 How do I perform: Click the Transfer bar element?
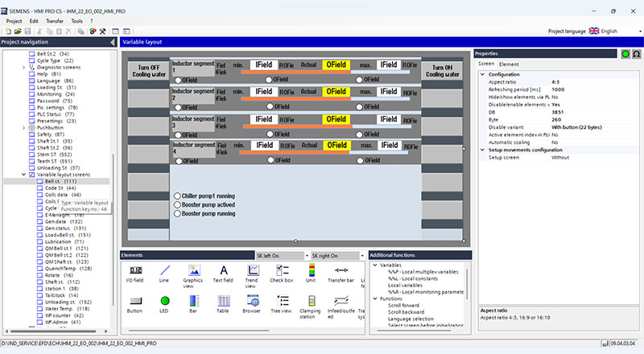click(341, 274)
